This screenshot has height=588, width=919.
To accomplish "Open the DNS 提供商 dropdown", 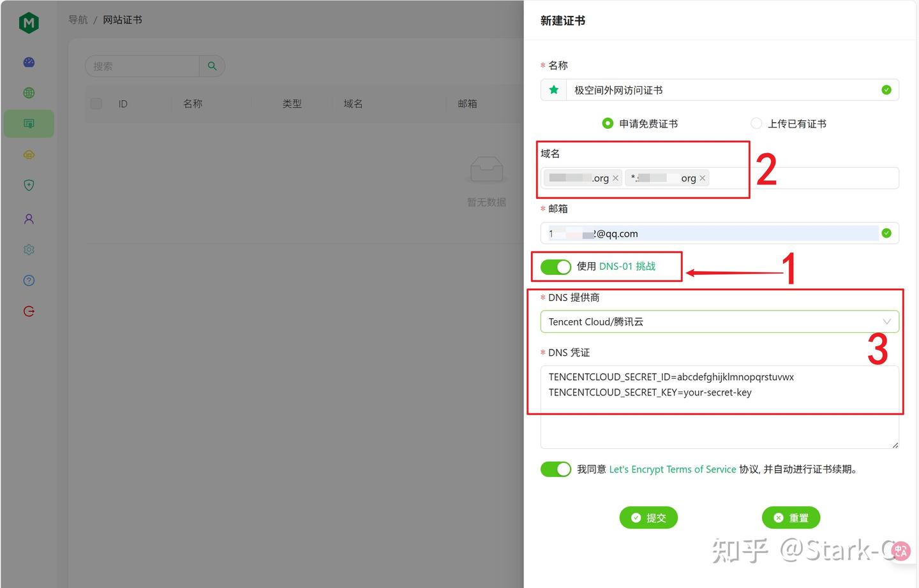I will pyautogui.click(x=720, y=321).
